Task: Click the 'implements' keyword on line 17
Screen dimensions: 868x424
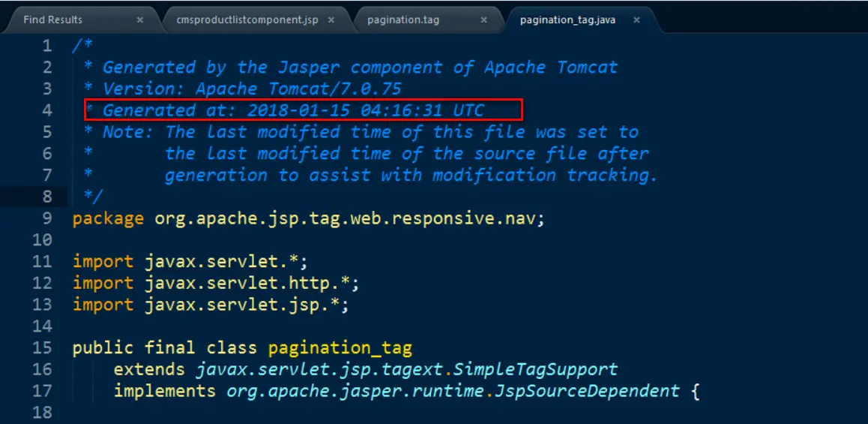Action: tap(164, 391)
